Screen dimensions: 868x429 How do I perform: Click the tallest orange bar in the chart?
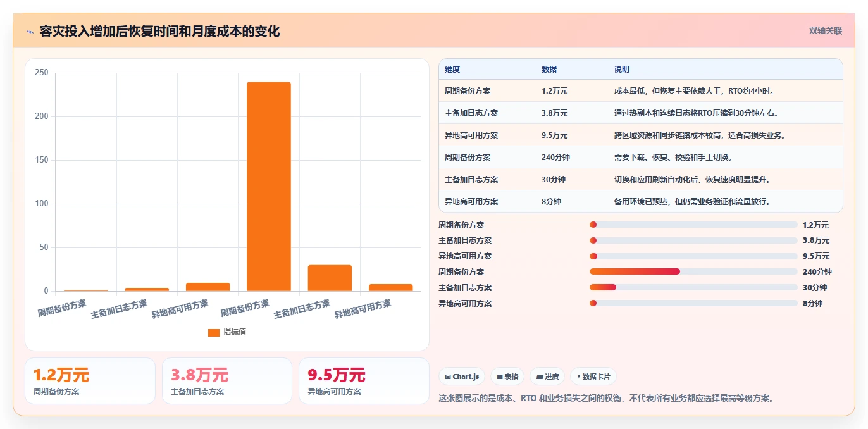[x=269, y=187]
